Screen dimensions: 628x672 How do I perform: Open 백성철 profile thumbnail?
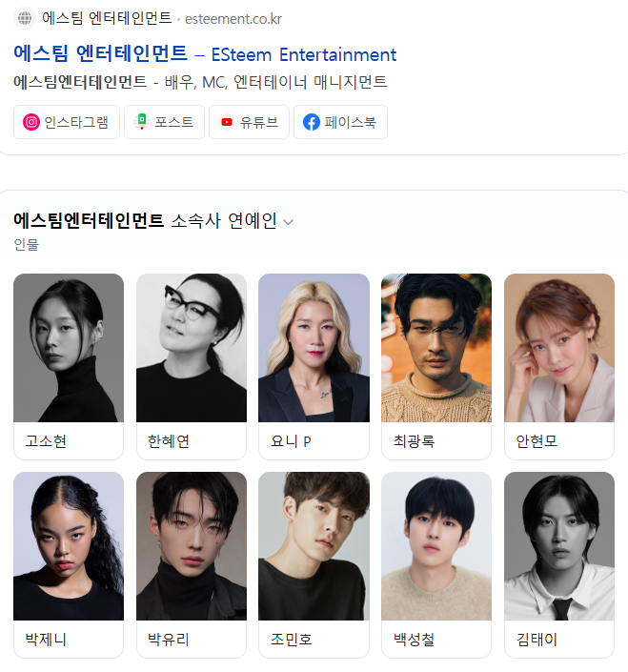coord(436,546)
